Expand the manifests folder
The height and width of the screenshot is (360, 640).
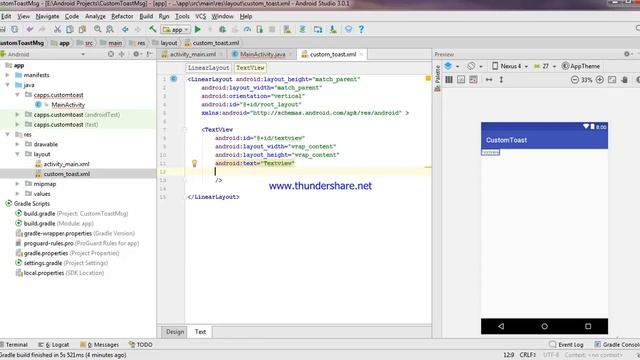click(7, 75)
